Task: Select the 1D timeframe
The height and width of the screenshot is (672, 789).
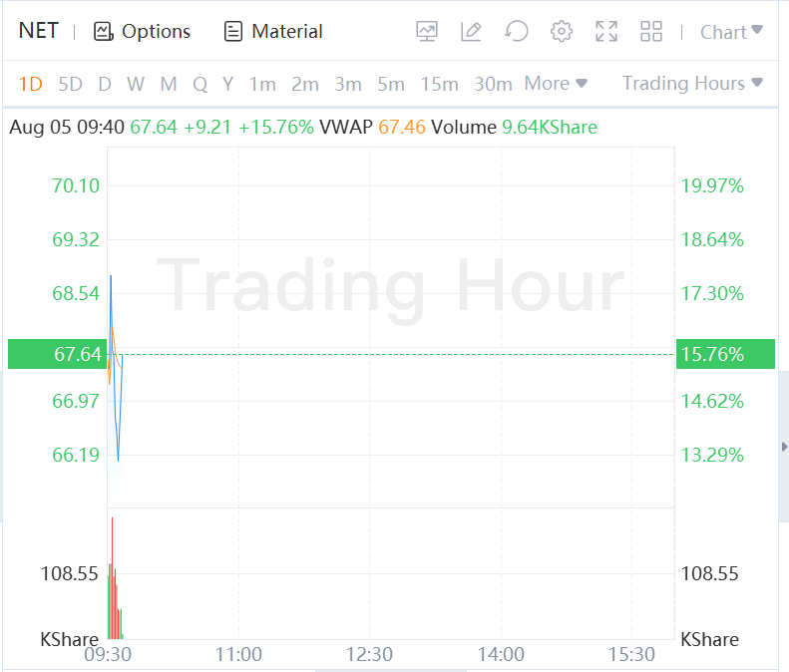Action: pos(31,84)
